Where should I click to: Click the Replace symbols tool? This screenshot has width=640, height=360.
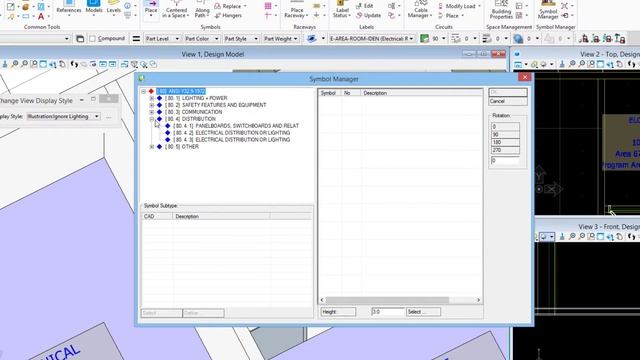pyautogui.click(x=230, y=6)
